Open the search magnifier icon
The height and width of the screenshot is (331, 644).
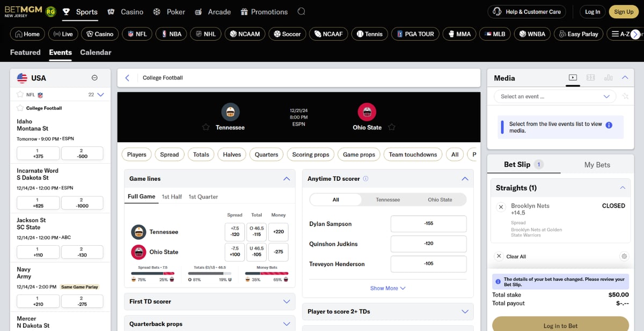click(x=301, y=11)
